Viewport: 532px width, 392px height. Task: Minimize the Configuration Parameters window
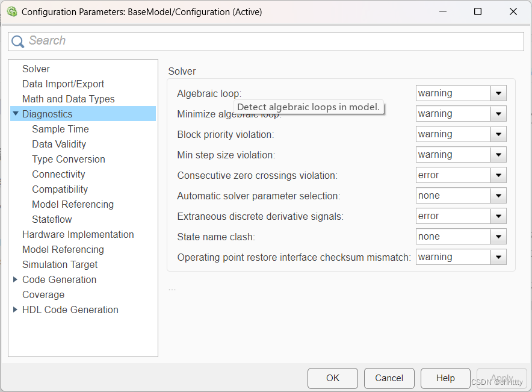(x=443, y=11)
